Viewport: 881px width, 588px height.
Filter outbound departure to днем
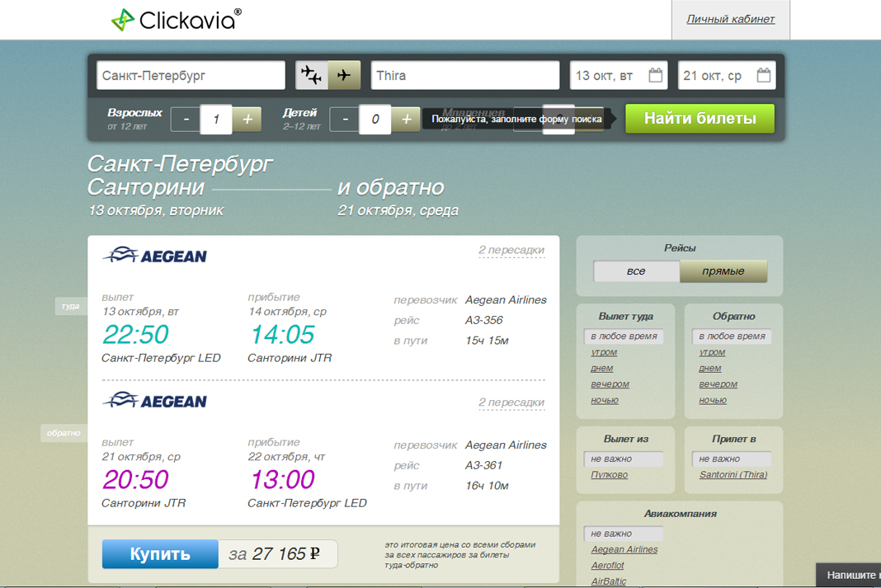601,368
